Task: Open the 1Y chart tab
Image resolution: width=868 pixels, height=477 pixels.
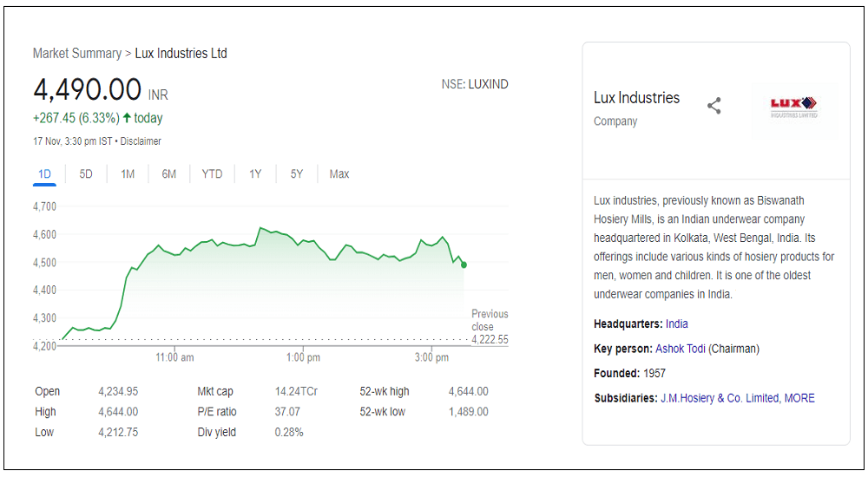Action: [x=255, y=173]
